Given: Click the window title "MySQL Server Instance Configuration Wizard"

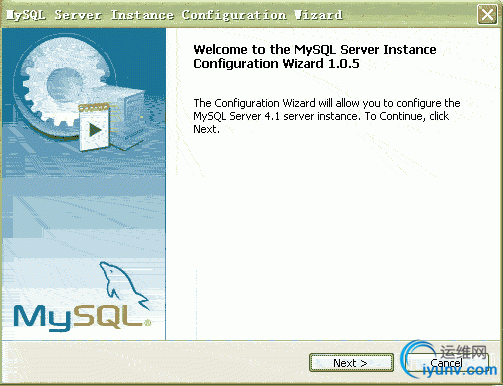Looking at the screenshot, I should pyautogui.click(x=174, y=15).
